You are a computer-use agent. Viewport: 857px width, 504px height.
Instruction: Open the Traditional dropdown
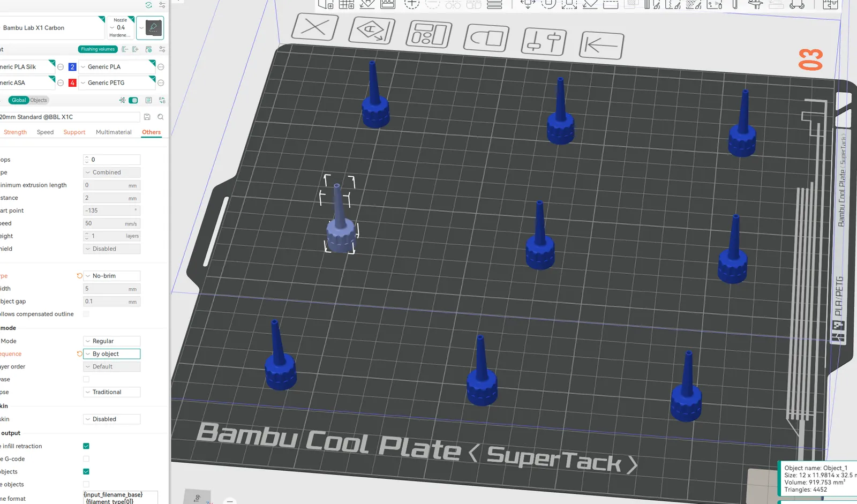click(x=112, y=392)
